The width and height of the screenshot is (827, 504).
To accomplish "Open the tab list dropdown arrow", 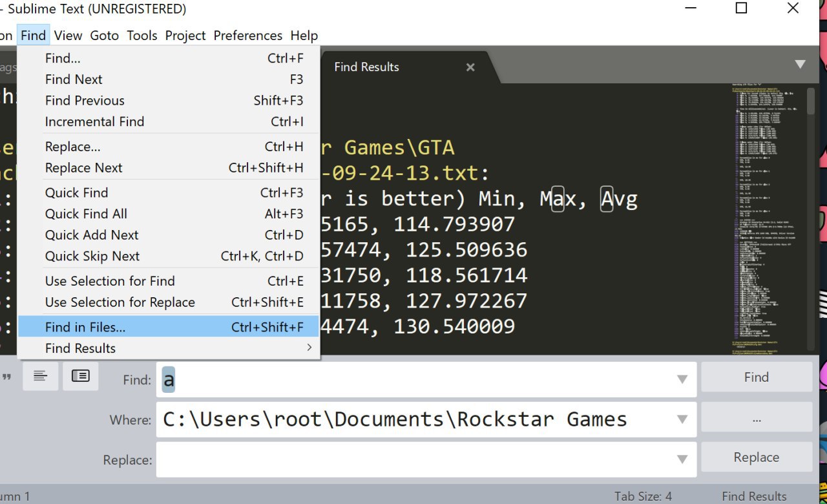I will coord(800,64).
